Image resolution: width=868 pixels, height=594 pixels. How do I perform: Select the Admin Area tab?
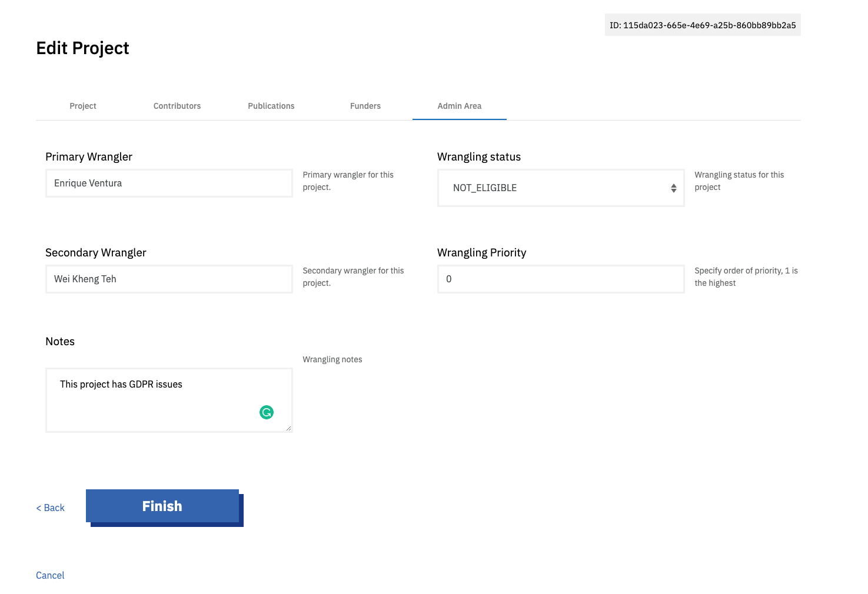(459, 106)
